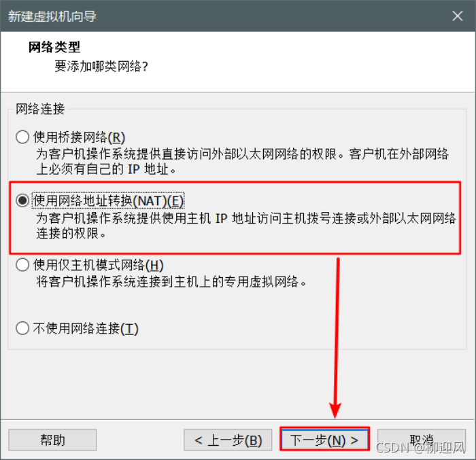This screenshot has width=476, height=460.
Task: Cancel the wizard with the 取消 button
Action: coord(422,440)
